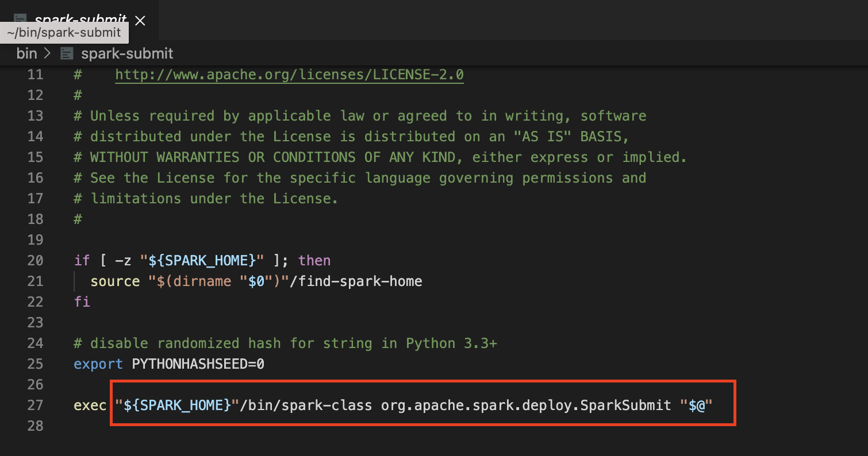Select the spark-submit editor tab
The image size is (868, 456).
pyautogui.click(x=79, y=20)
